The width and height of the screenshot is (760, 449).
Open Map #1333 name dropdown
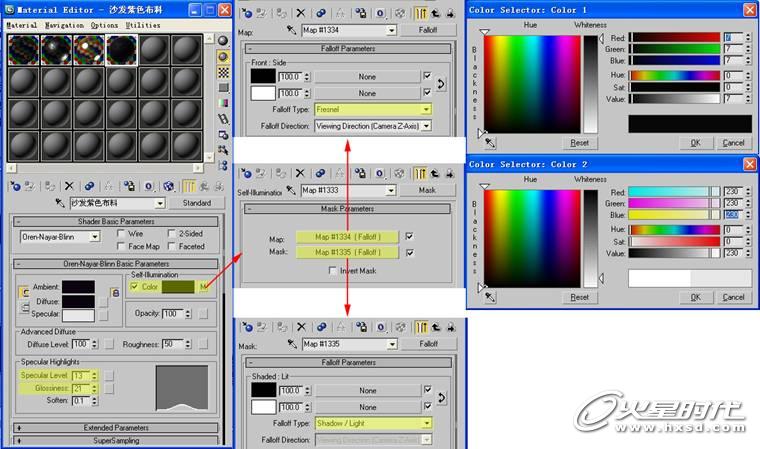click(x=391, y=191)
